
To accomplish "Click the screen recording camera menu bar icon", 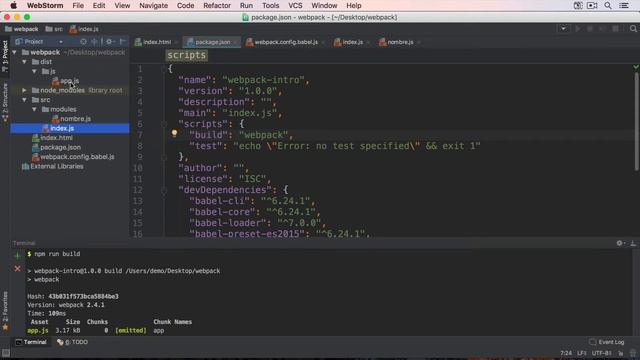I will click(x=592, y=6).
